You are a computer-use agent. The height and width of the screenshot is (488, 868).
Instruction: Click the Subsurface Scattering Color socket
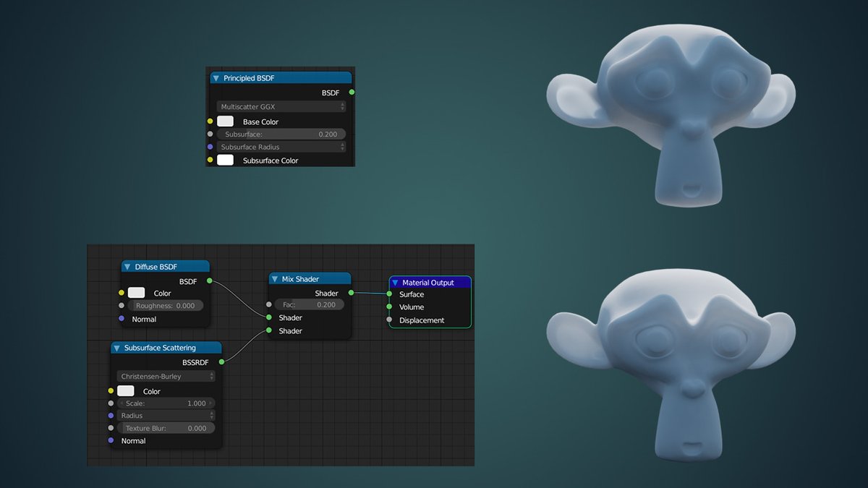pyautogui.click(x=111, y=390)
